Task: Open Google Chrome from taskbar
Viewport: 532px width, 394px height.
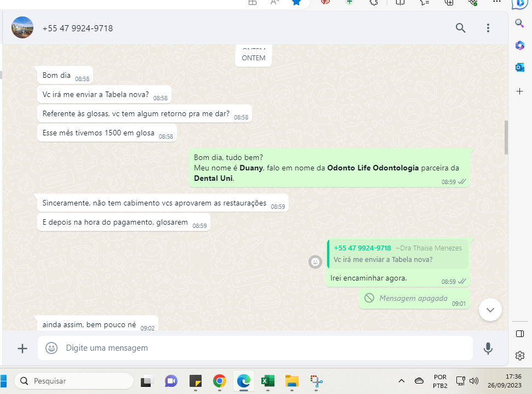Action: point(220,381)
